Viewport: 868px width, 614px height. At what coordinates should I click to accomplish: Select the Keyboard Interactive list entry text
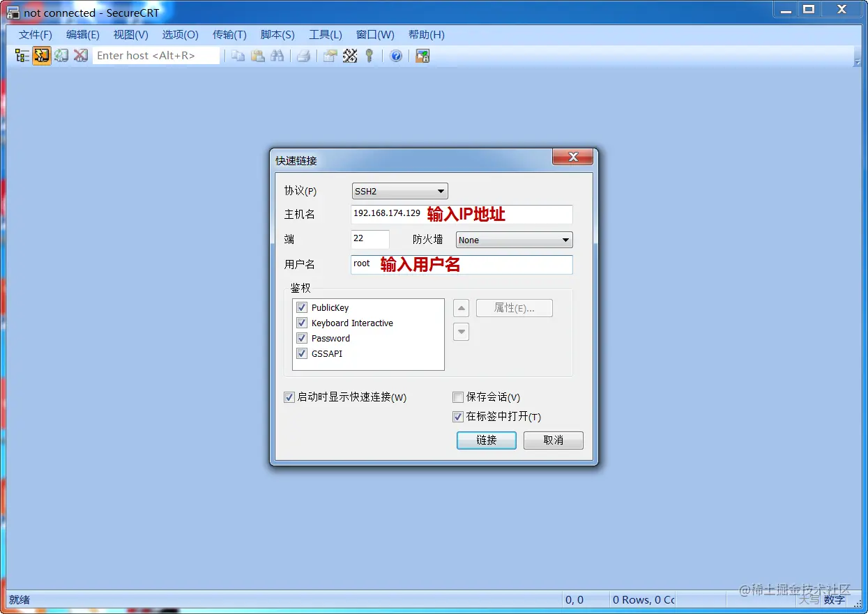(352, 323)
